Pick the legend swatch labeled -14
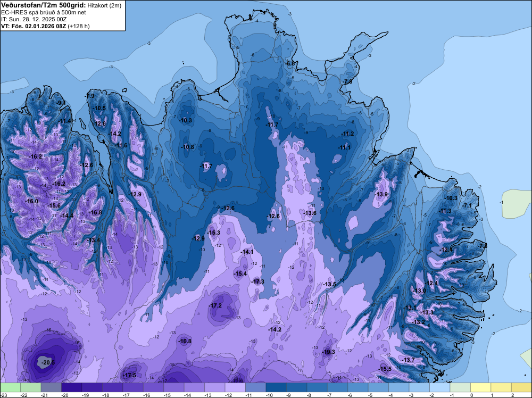Image resolution: width=532 pixels, height=398 pixels. coord(194,387)
